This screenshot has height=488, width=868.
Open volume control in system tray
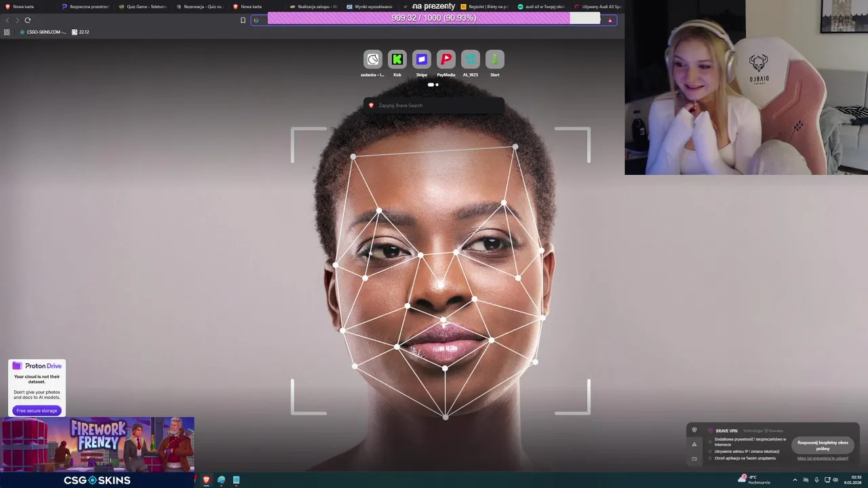[x=836, y=480]
